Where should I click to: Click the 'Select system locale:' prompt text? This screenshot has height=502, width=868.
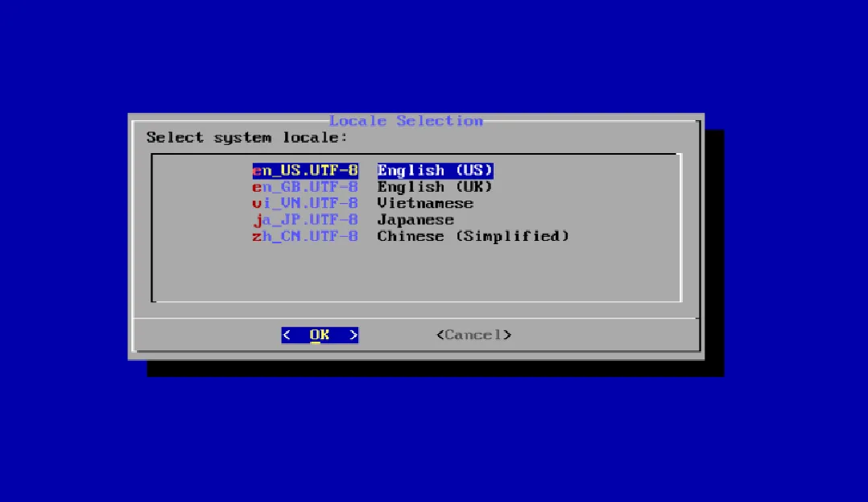[247, 138]
